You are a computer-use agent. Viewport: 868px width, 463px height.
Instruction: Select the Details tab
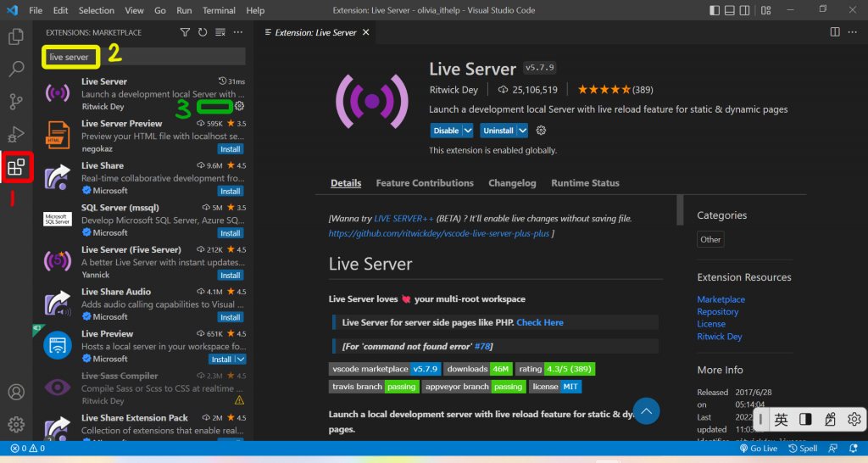[346, 183]
